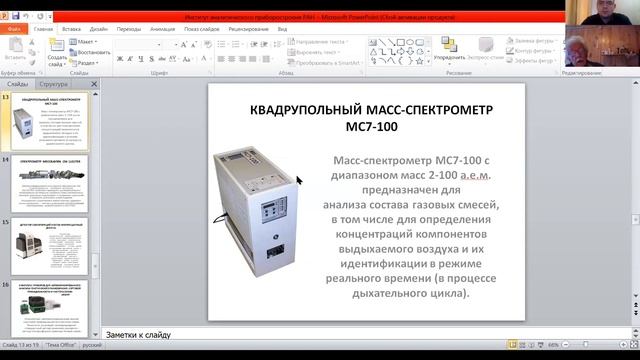Image resolution: width=640 pixels, height=360 pixels.
Task: Open the font name combo box
Action: point(139,44)
